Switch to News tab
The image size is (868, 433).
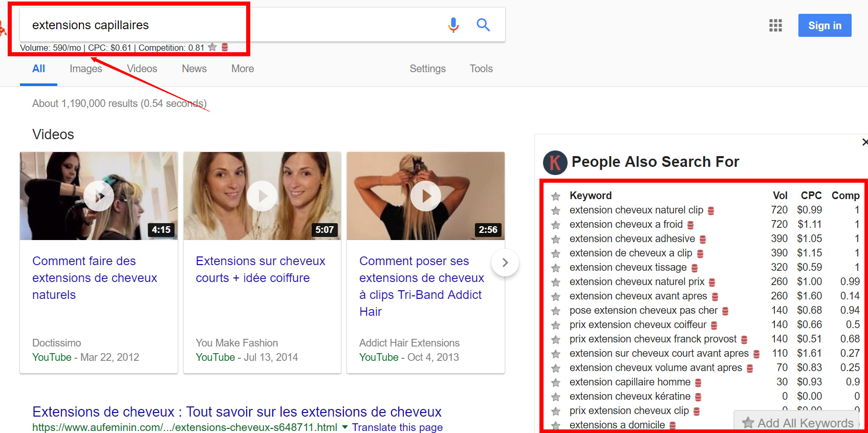click(194, 69)
